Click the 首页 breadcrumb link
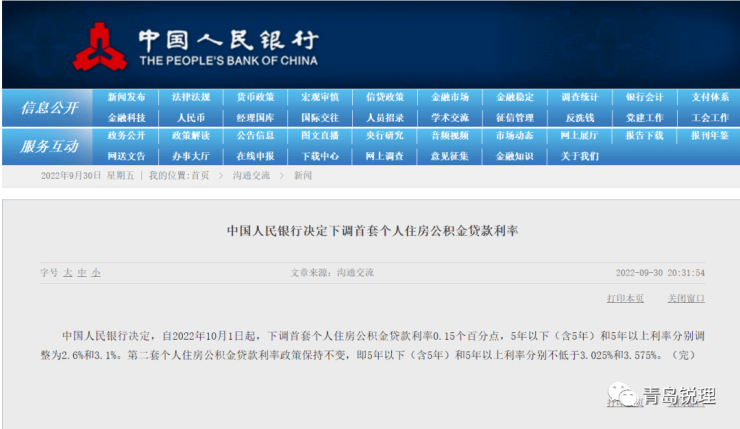 click(x=199, y=176)
